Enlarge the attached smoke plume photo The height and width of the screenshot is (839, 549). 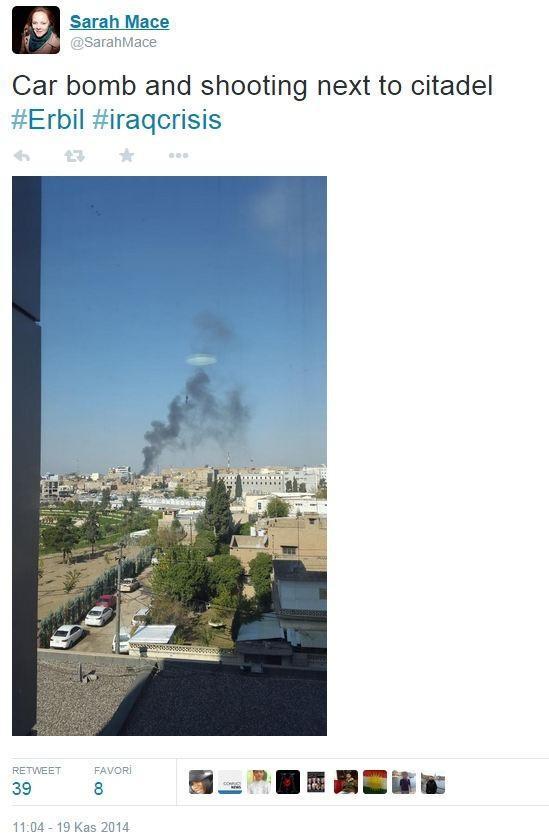(x=169, y=456)
